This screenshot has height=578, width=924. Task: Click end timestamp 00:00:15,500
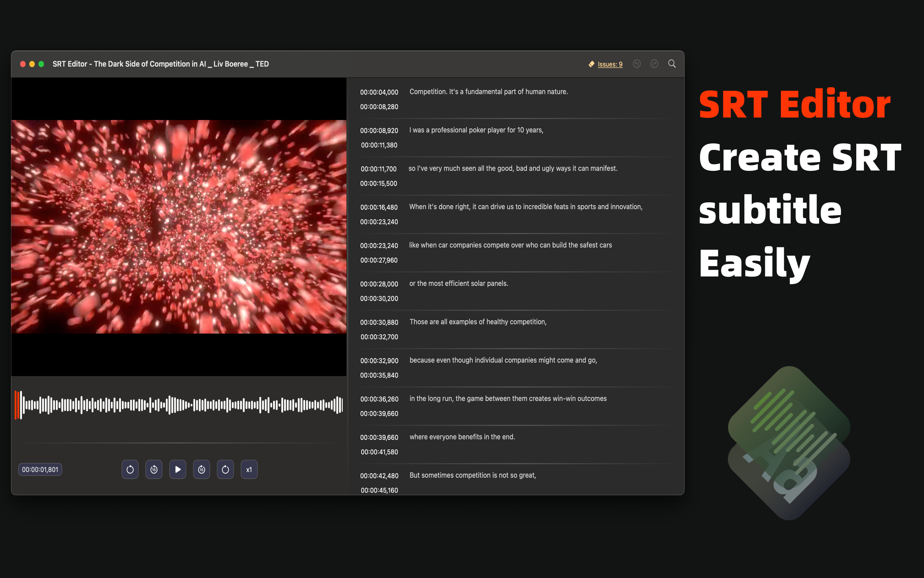(x=379, y=183)
